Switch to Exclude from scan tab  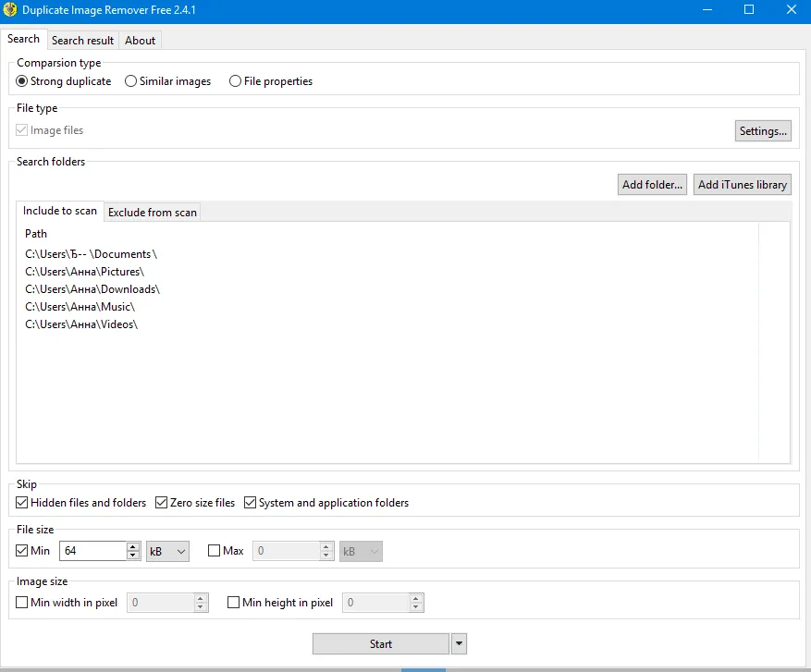click(153, 213)
